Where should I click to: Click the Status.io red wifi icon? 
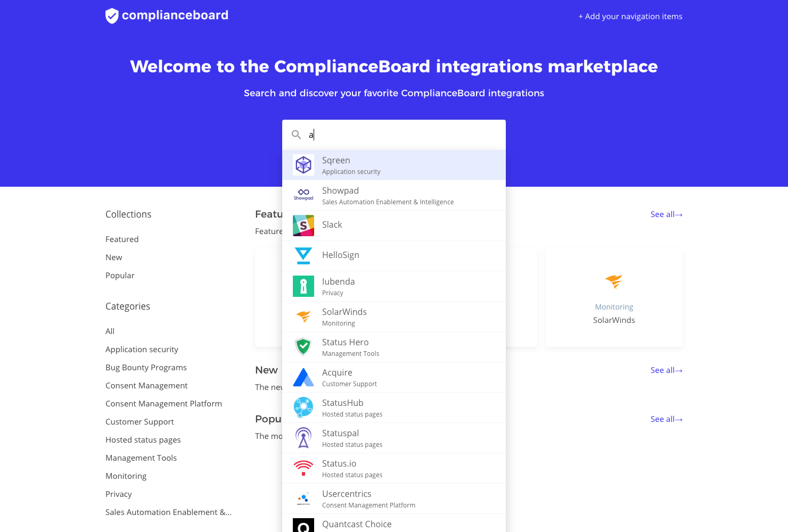[303, 468]
